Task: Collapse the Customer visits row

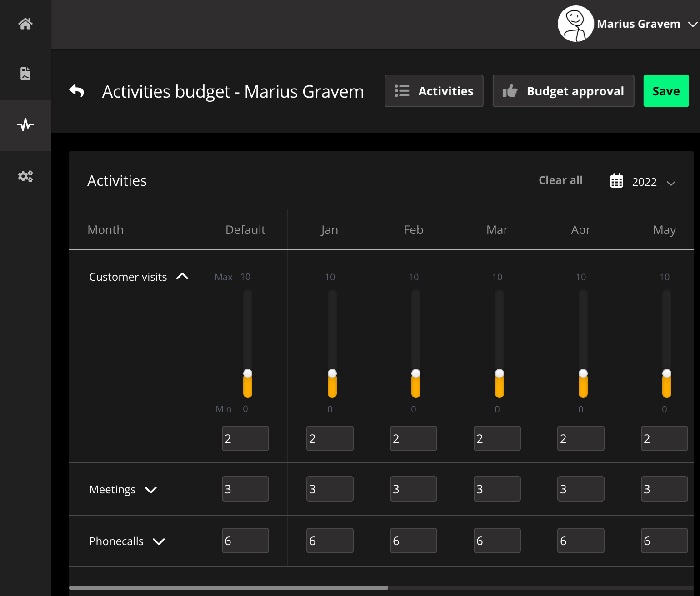Action: coord(182,277)
